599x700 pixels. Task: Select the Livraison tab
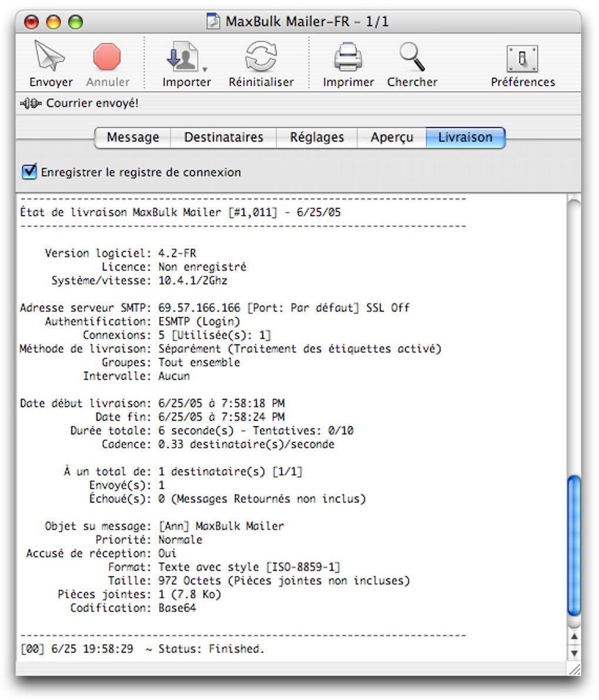[x=465, y=137]
